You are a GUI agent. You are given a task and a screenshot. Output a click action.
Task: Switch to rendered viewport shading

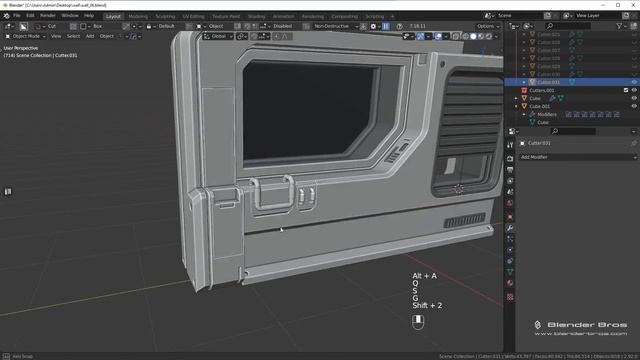[489, 36]
